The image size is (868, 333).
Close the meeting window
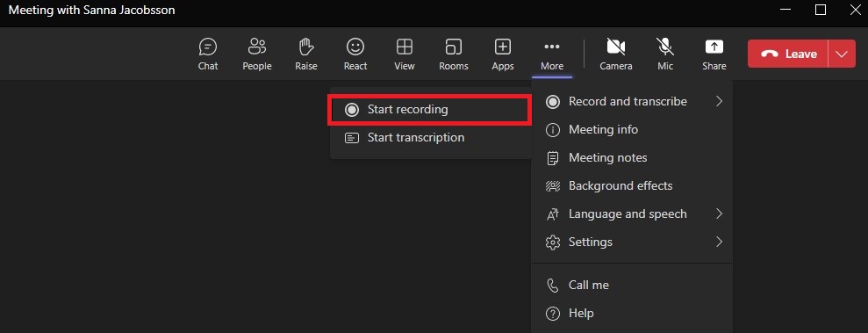point(855,10)
